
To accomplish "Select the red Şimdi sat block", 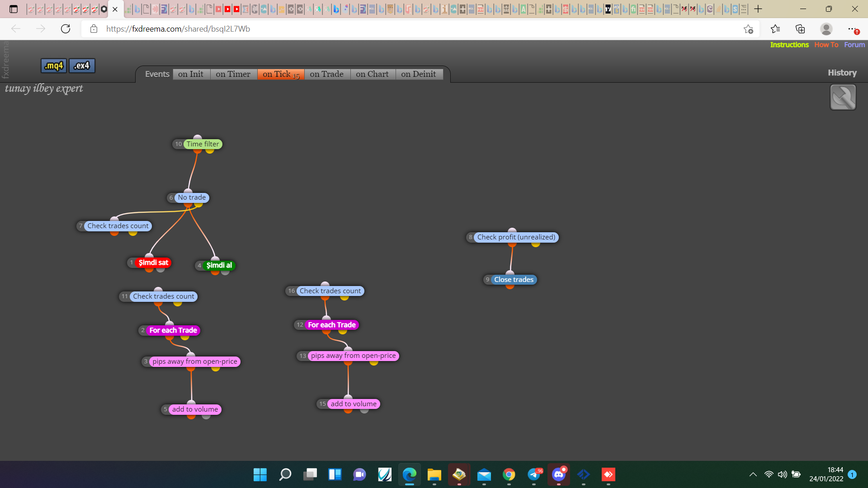I will click(153, 263).
